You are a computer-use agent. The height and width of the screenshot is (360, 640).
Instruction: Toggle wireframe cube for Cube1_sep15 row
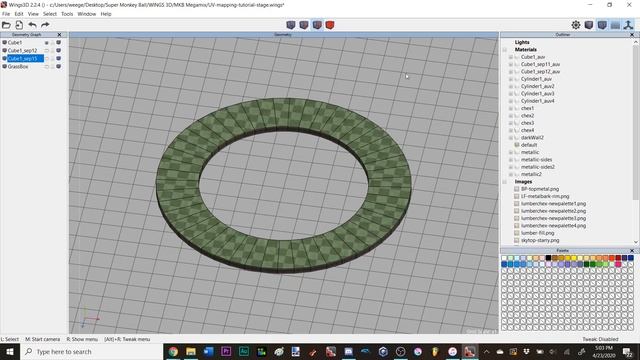(58, 58)
